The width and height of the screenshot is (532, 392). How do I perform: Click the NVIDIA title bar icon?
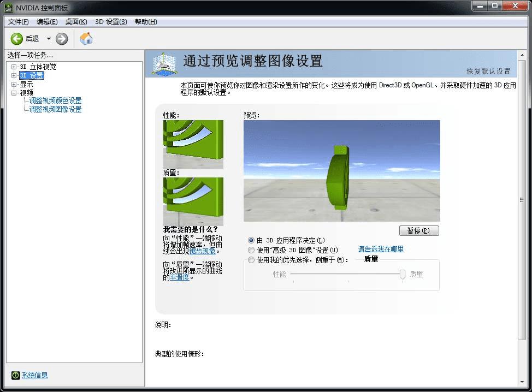point(9,8)
